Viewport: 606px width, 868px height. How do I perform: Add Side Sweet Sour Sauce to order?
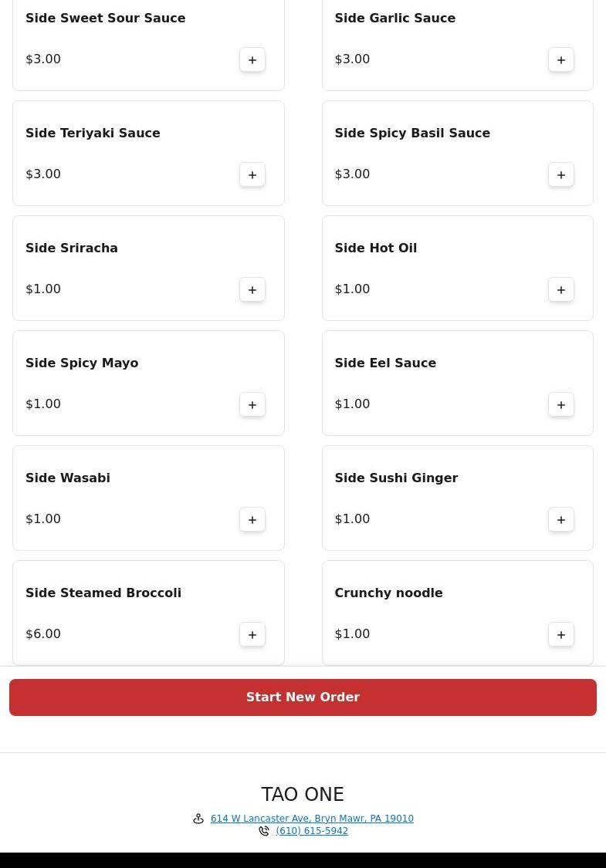point(252,59)
